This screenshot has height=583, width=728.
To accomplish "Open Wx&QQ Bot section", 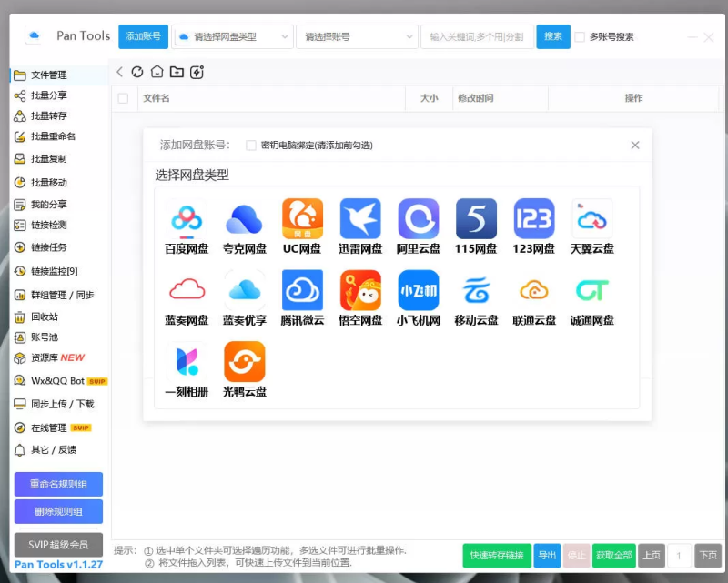I will coord(59,381).
